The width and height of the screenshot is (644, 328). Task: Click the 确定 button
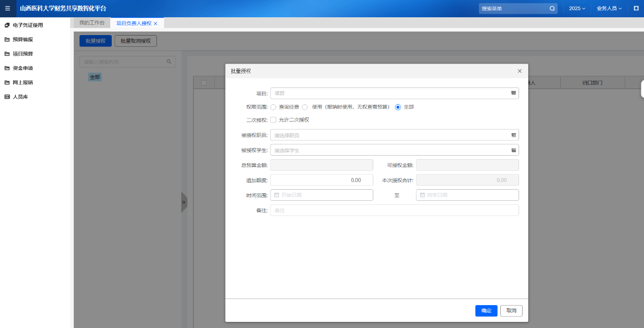click(486, 311)
